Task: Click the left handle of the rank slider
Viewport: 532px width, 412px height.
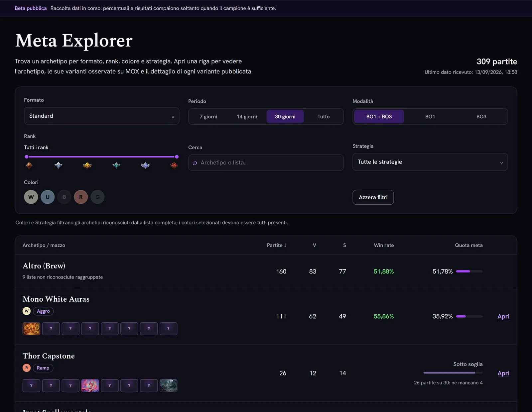Action: click(27, 157)
